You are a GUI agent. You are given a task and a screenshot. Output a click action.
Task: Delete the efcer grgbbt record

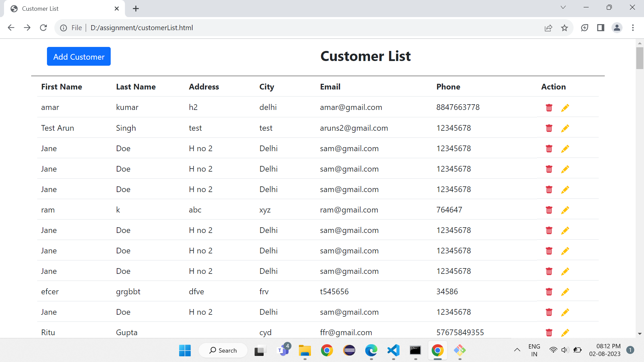(x=549, y=292)
